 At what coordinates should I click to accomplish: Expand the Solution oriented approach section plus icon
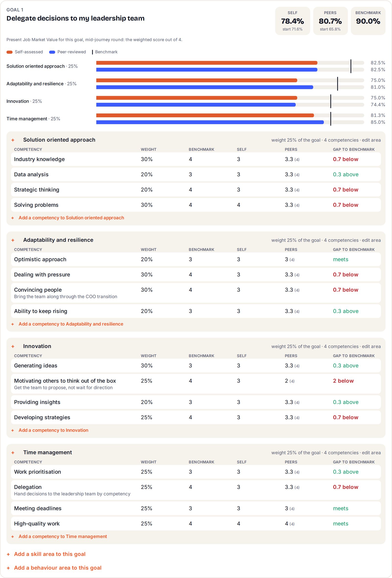click(13, 140)
